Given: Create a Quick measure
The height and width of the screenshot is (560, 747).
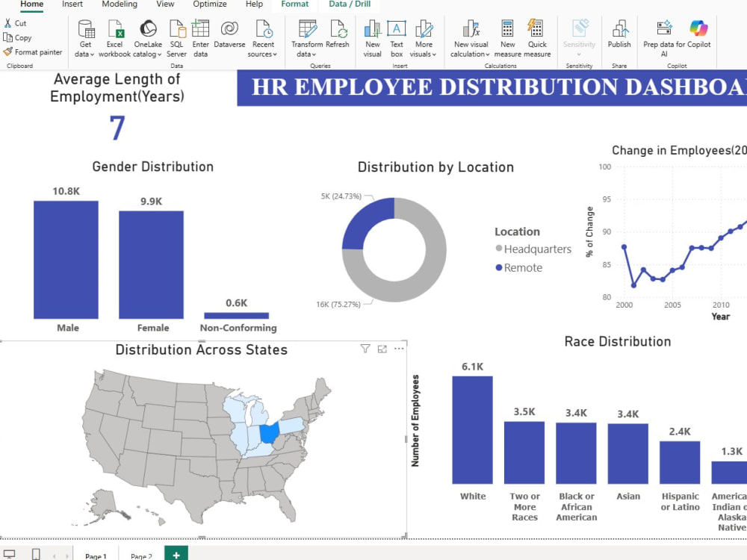Looking at the screenshot, I should [x=537, y=39].
